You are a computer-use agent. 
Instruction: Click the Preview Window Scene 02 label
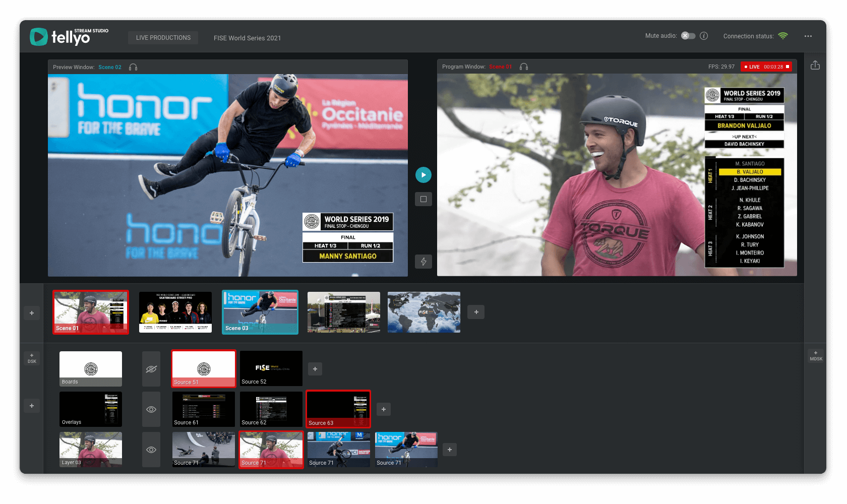110,67
